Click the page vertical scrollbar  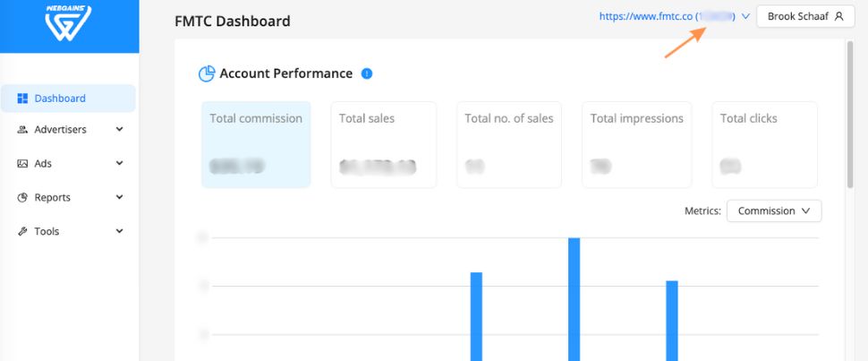coord(848,116)
